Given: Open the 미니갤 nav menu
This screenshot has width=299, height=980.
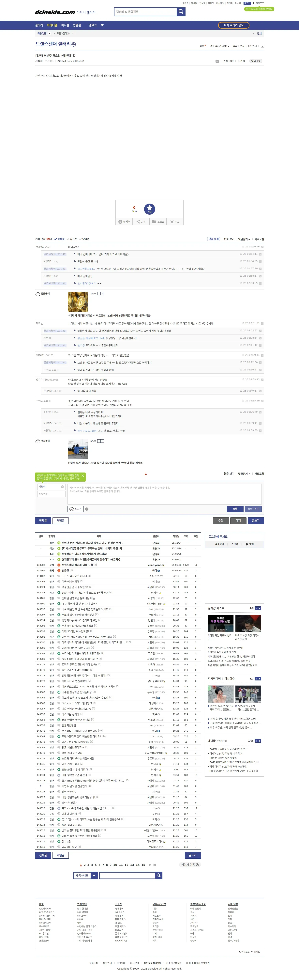Looking at the screenshot, I should pos(65,25).
